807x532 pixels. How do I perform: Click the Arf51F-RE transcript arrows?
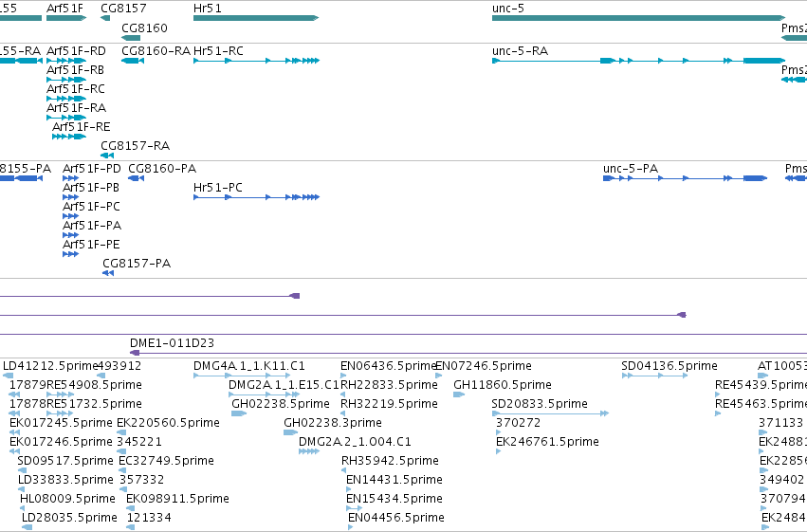[x=69, y=137]
